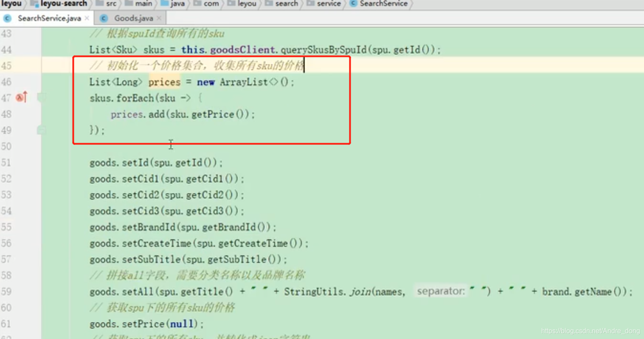The image size is (644, 339).
Task: Click the leyou-search module icon in breadcrumb
Action: click(x=34, y=4)
